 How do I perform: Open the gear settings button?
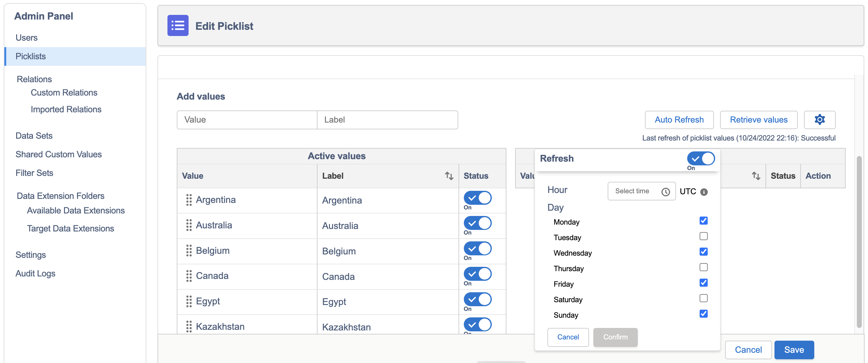[820, 120]
